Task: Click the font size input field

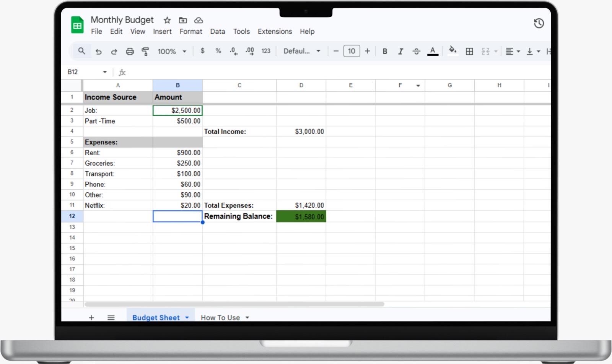Action: point(352,51)
